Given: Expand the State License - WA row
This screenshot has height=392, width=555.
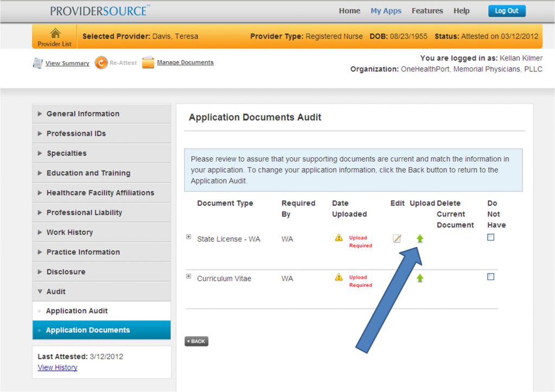Looking at the screenshot, I should [x=189, y=237].
